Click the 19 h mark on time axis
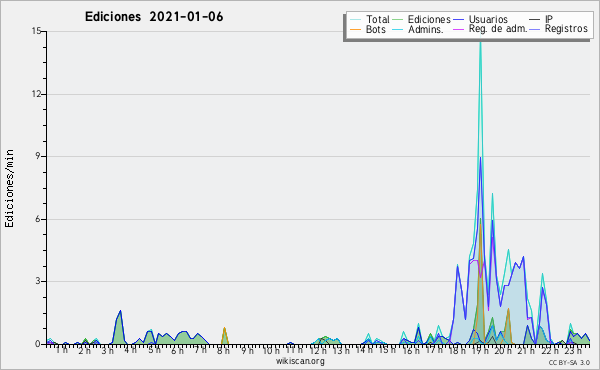The height and width of the screenshot is (370, 600). click(477, 350)
